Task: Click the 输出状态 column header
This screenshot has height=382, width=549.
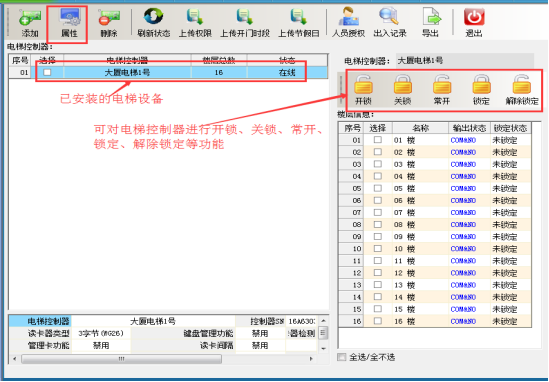Action: click(x=469, y=128)
